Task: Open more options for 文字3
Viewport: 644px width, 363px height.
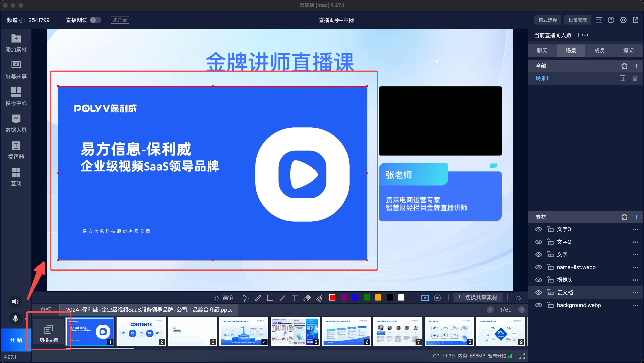Action: [x=635, y=229]
